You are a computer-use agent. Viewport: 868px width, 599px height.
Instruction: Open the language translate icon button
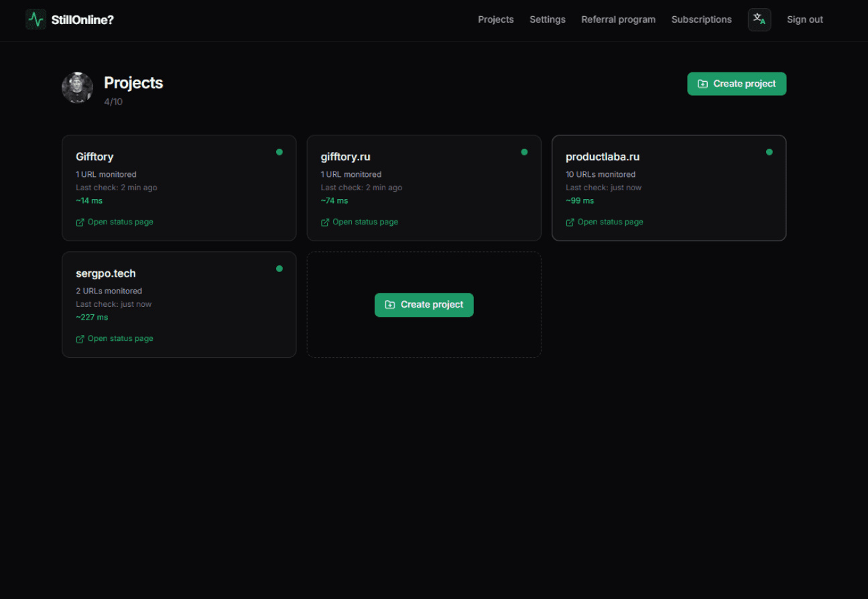click(x=759, y=19)
